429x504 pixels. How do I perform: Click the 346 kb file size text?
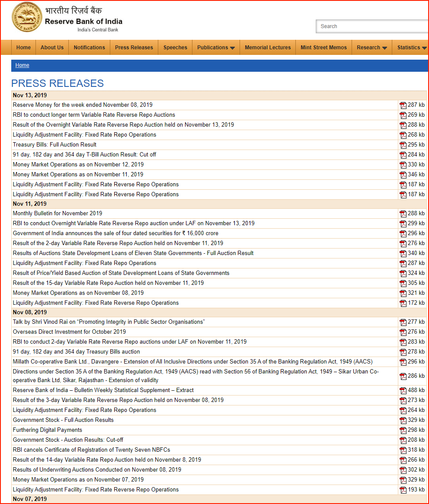point(416,175)
